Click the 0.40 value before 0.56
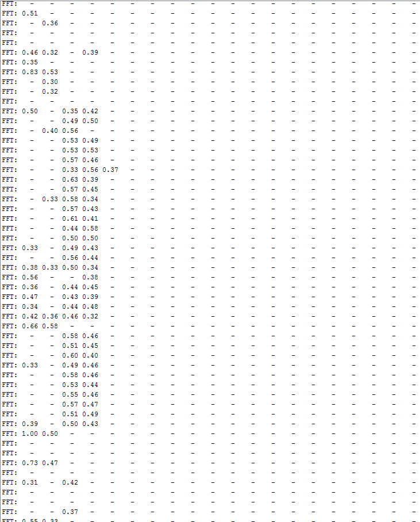This screenshot has height=522, width=420. point(50,130)
